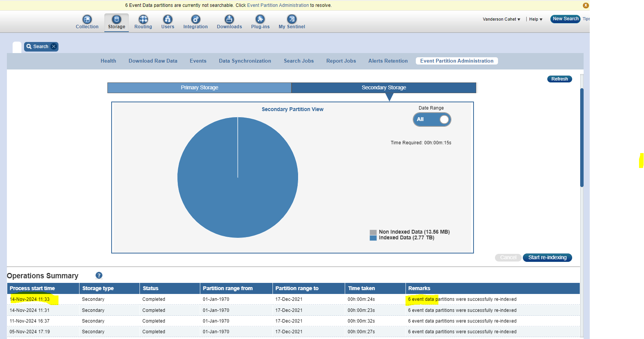Image resolution: width=644 pixels, height=339 pixels.
Task: Open the Plug-ins section icon
Action: tap(260, 19)
